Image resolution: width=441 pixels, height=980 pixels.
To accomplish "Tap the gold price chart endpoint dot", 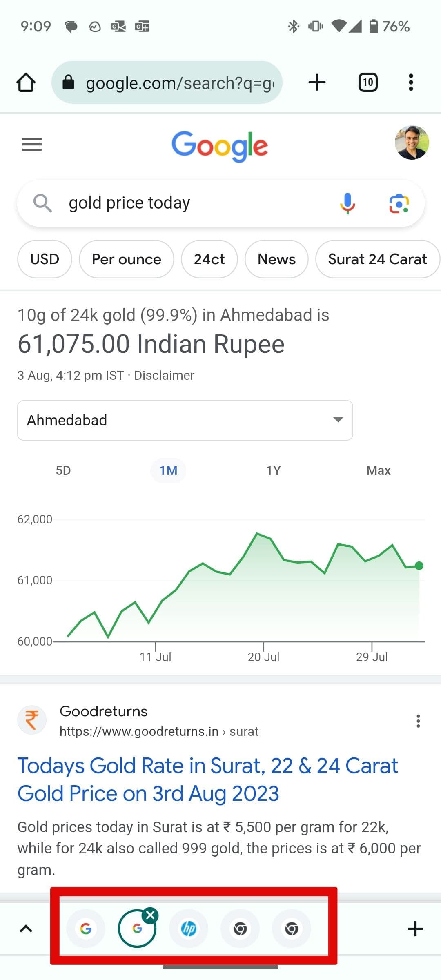I will tap(419, 566).
